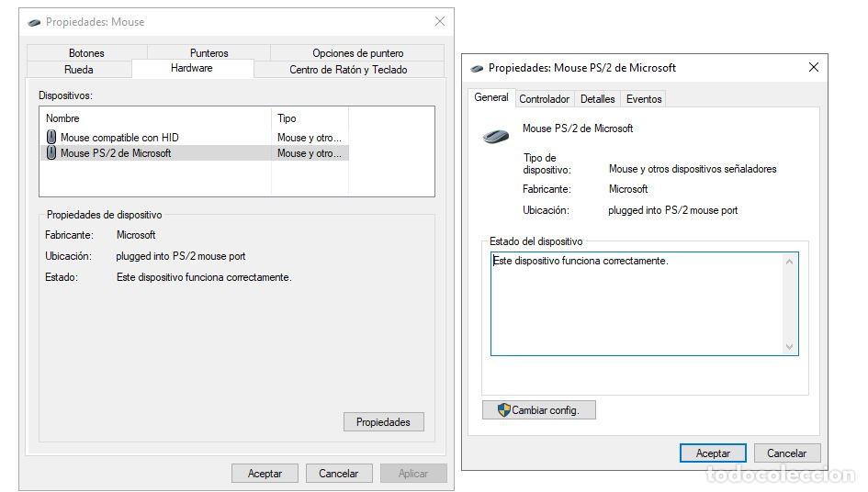
Task: Click 'Este dispositivo funciona correctamente.' in Hardware tab
Action: pyautogui.click(x=204, y=276)
